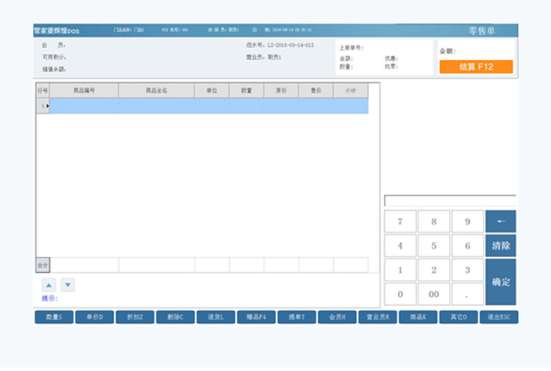Click the 金额 amount label above checkout
Viewport: 551px width, 371px height.
tap(447, 51)
